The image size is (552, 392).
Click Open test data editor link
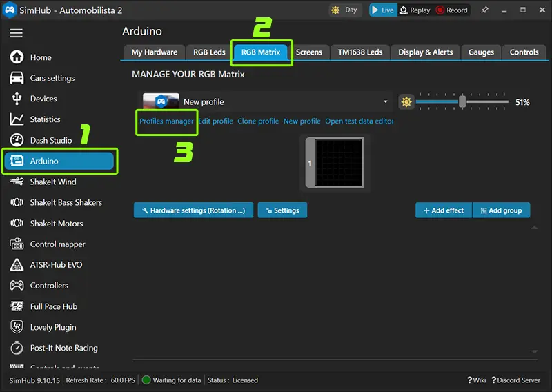pyautogui.click(x=359, y=121)
